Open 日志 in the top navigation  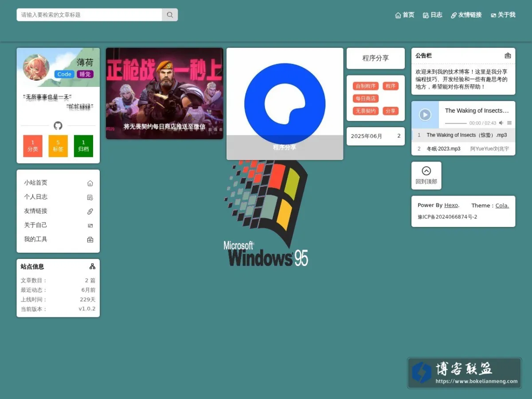[433, 15]
